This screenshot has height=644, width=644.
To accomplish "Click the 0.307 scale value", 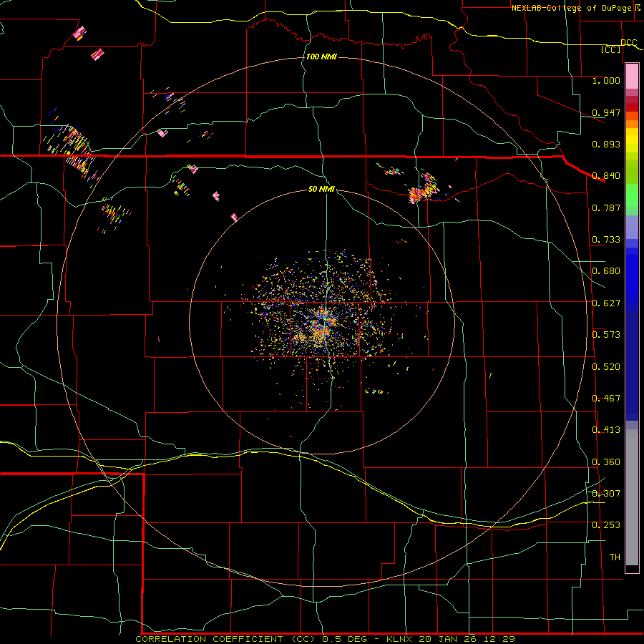I will [x=606, y=493].
